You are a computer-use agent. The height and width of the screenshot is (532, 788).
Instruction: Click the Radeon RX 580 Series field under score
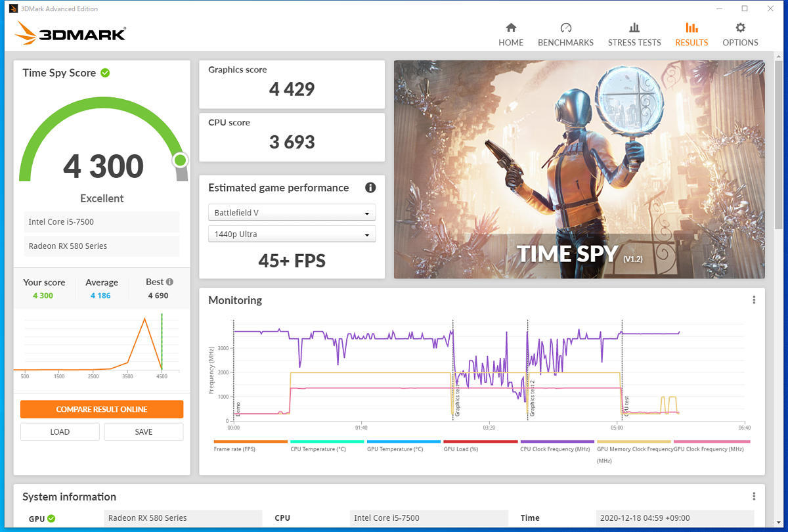[x=102, y=246]
